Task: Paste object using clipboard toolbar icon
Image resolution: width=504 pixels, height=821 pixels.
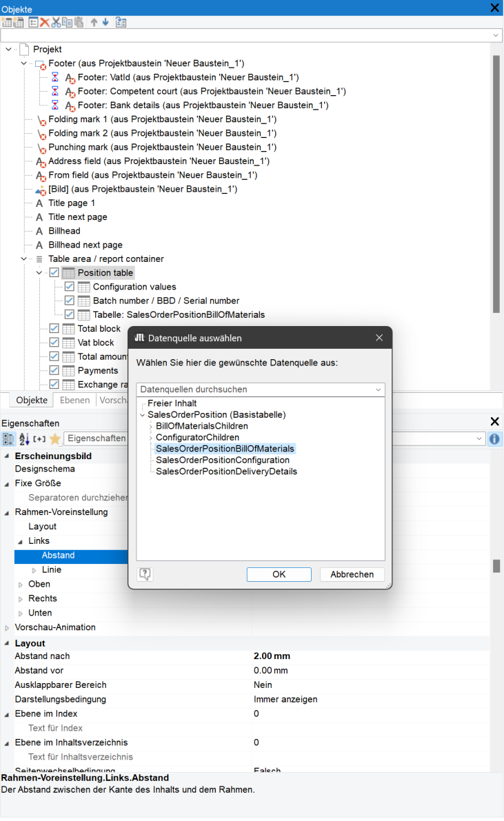Action: coord(79,23)
